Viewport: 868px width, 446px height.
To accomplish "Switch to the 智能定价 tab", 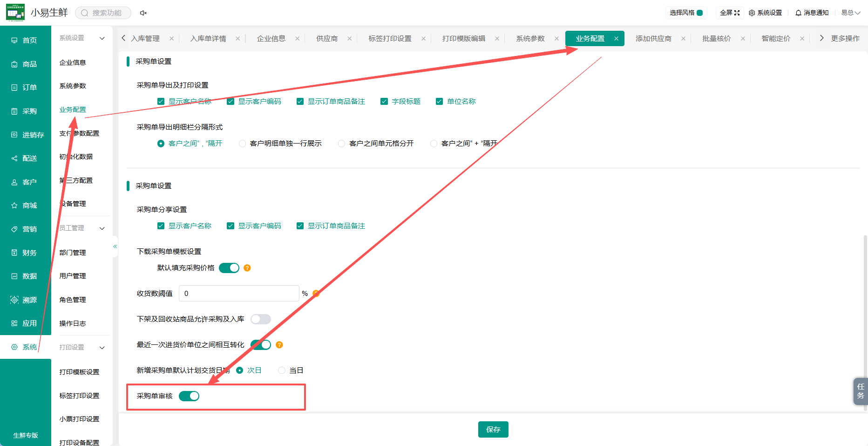I will [776, 39].
